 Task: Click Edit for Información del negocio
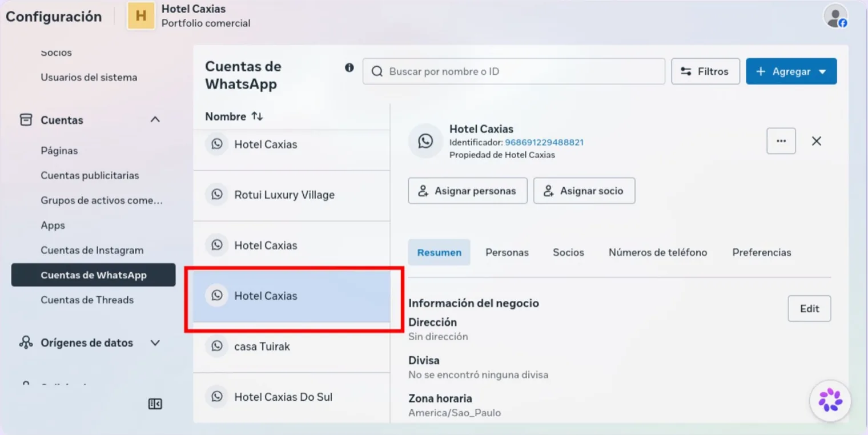point(809,309)
